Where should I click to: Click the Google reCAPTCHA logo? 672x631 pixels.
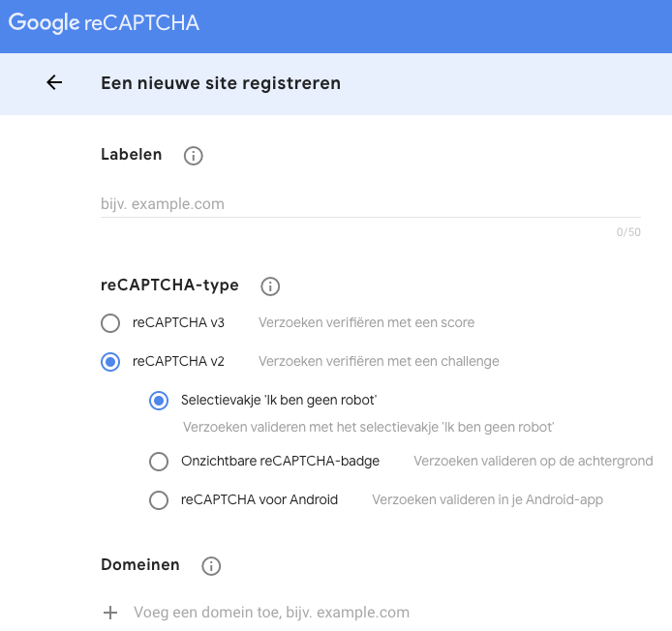(104, 23)
